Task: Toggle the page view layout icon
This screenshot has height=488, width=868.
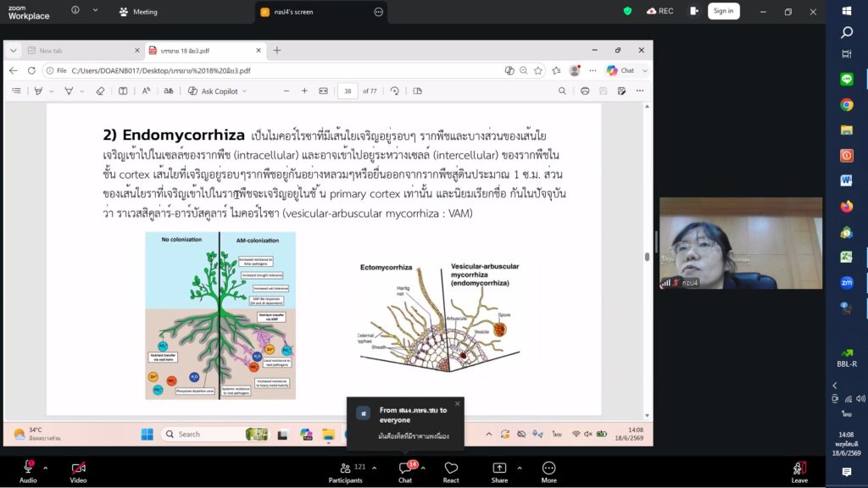Action: [417, 91]
